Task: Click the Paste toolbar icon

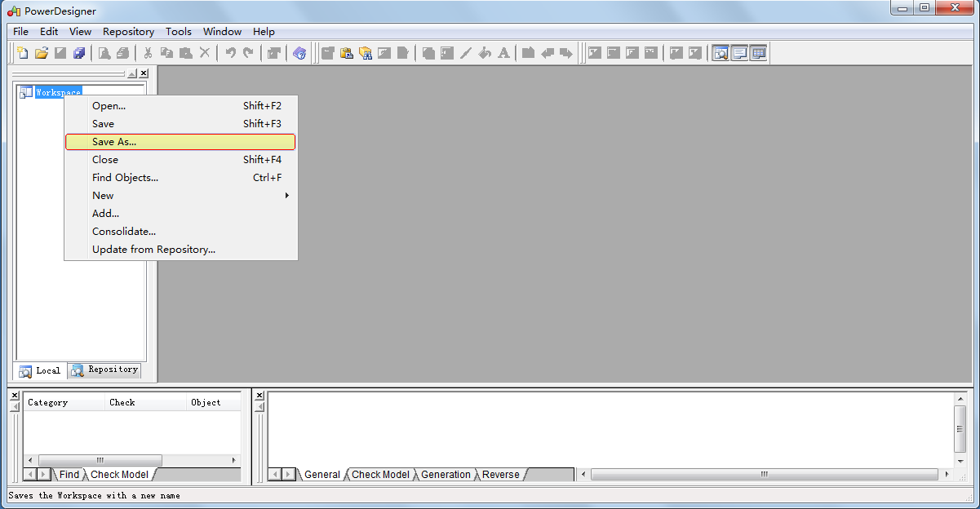Action: pyautogui.click(x=185, y=53)
